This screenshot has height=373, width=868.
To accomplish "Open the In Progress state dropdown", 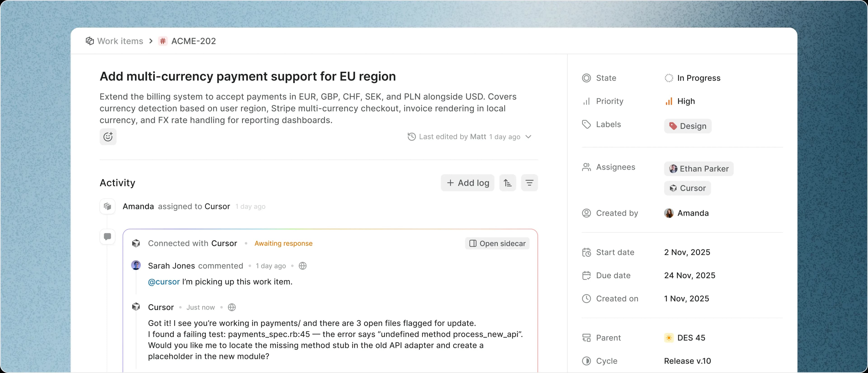I will (698, 78).
